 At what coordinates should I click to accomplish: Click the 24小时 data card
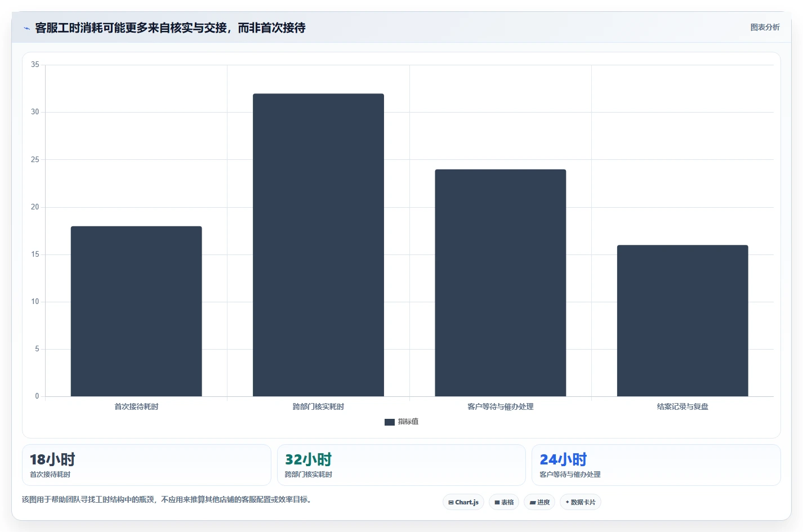pyautogui.click(x=656, y=465)
